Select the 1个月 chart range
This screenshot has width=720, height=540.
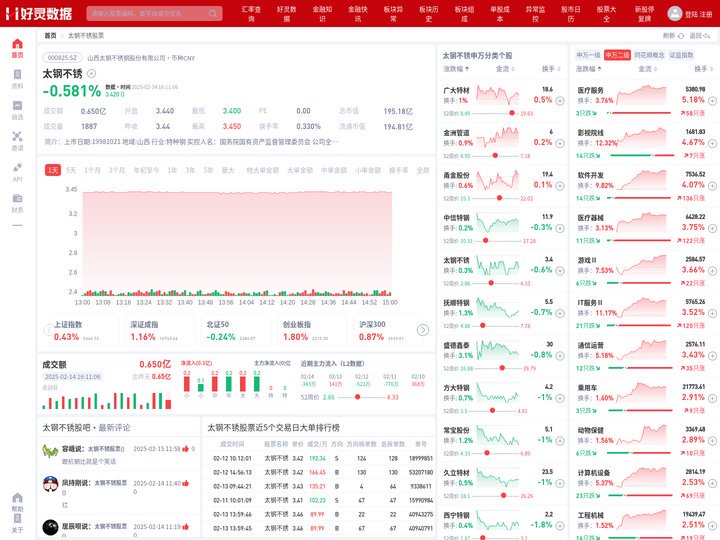(92, 170)
